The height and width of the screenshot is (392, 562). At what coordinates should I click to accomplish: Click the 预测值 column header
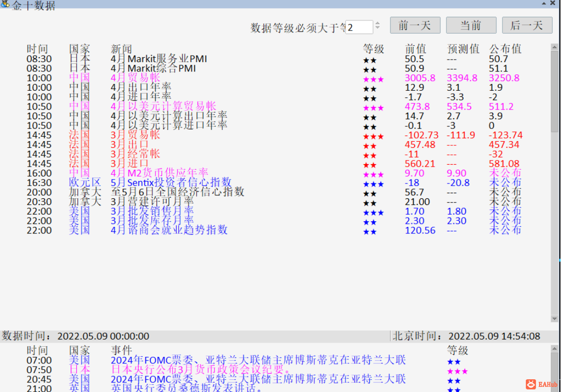[463, 49]
